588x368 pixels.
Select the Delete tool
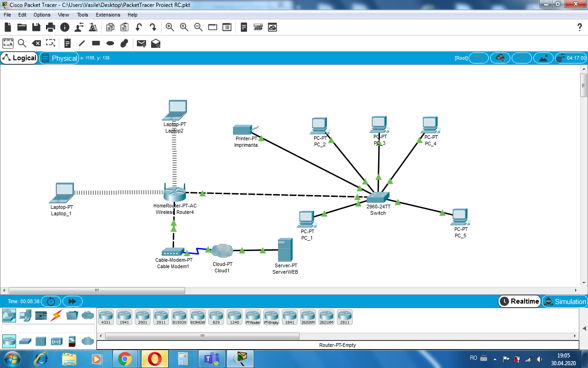(36, 43)
